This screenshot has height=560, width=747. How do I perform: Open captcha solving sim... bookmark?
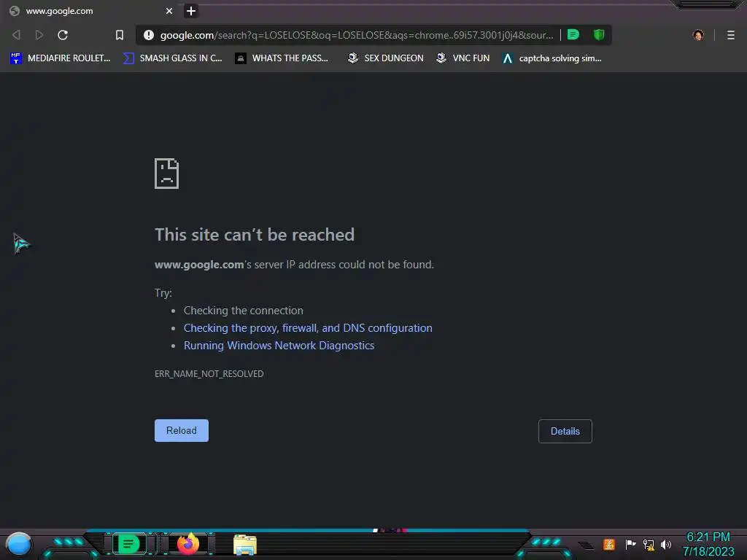click(x=552, y=58)
